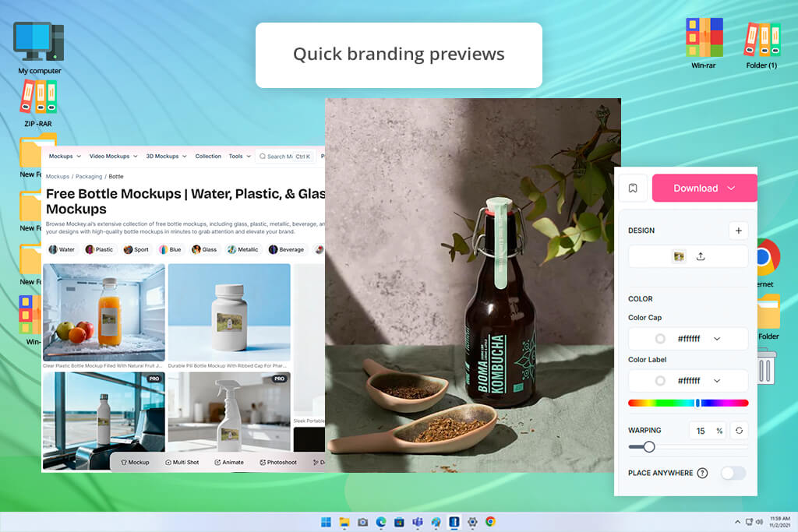This screenshot has width=798, height=532.
Task: Open the Mockups menu dropdown
Action: pyautogui.click(x=65, y=156)
